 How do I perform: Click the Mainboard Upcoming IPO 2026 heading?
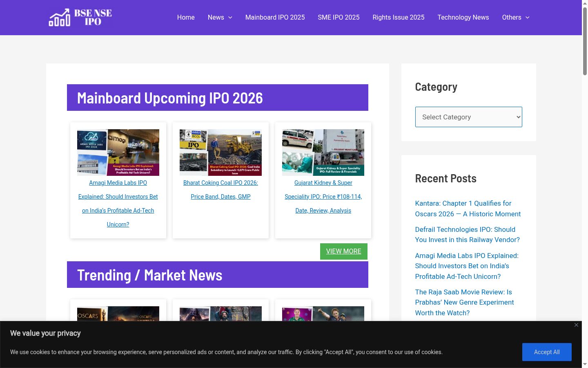click(x=170, y=98)
